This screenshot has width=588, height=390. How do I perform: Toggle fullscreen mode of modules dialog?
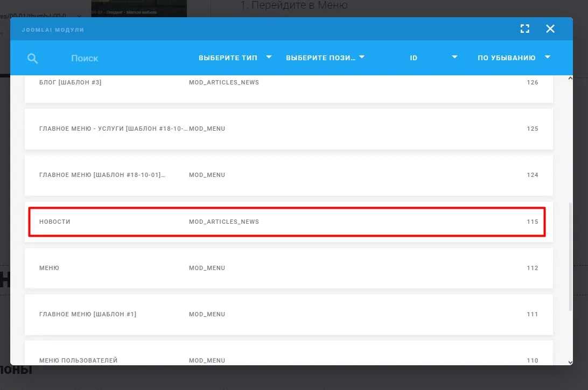[524, 29]
